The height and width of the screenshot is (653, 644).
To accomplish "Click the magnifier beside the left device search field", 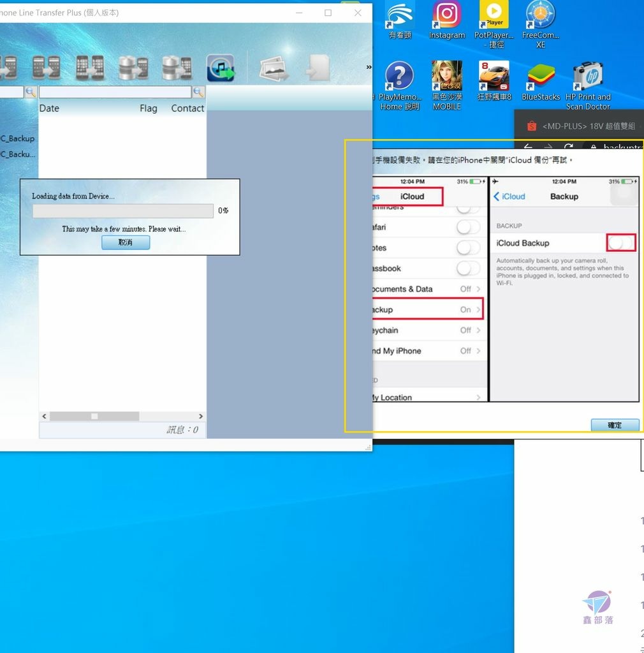I will pos(31,92).
